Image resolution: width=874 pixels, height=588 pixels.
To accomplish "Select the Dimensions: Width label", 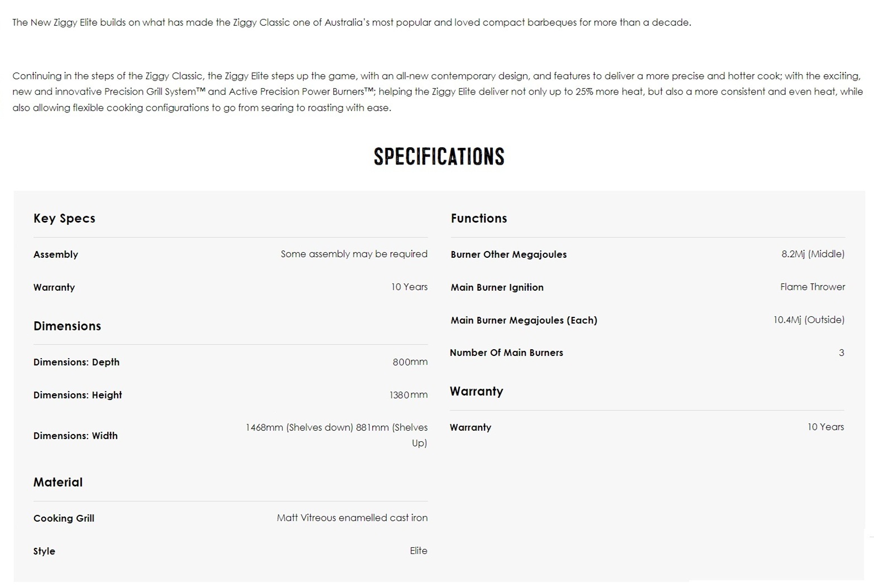I will click(x=75, y=436).
